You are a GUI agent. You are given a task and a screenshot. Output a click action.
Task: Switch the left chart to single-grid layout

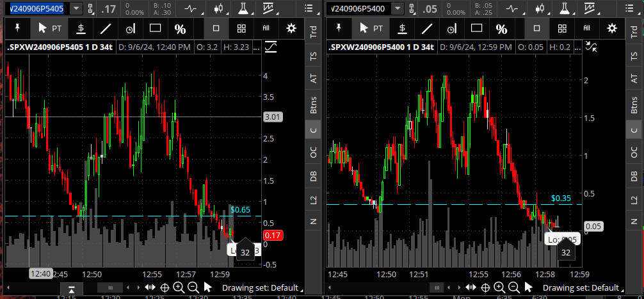click(216, 29)
